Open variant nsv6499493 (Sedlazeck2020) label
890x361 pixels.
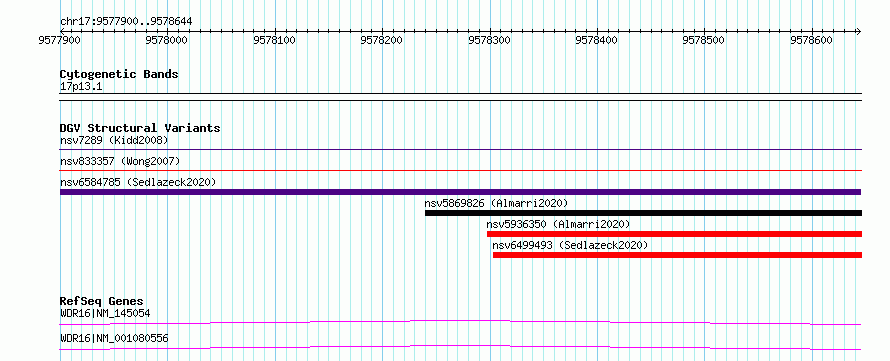570,246
